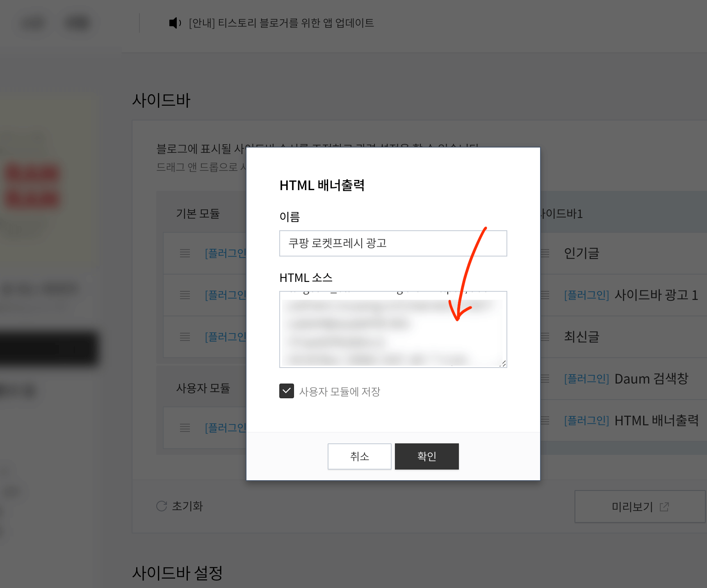The width and height of the screenshot is (707, 588).
Task: Click the external link icon in 미리보기
Action: coord(664,507)
